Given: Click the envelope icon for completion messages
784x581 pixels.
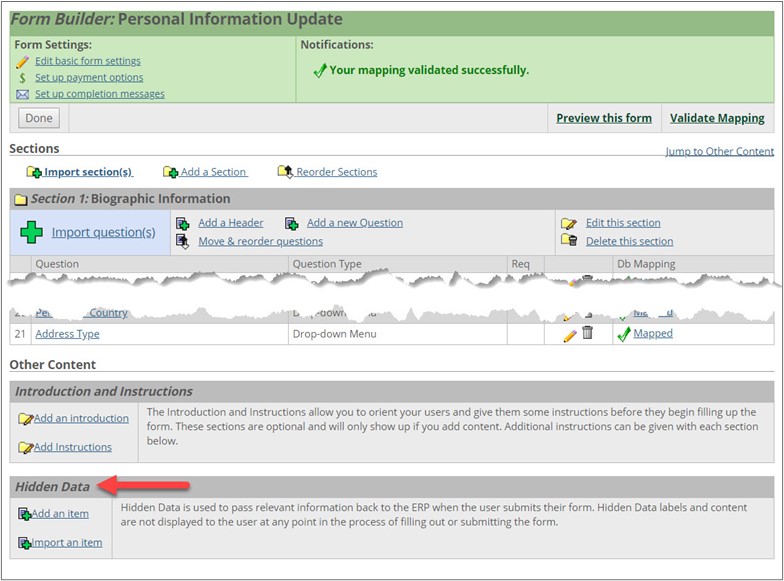Looking at the screenshot, I should (22, 94).
